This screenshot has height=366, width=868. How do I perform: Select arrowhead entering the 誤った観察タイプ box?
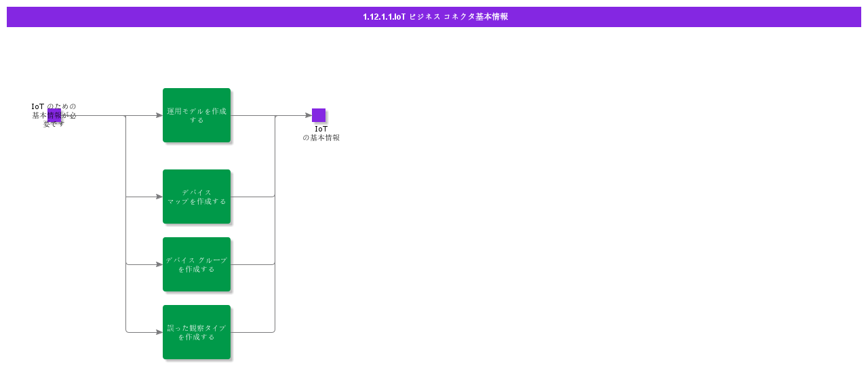(159, 332)
